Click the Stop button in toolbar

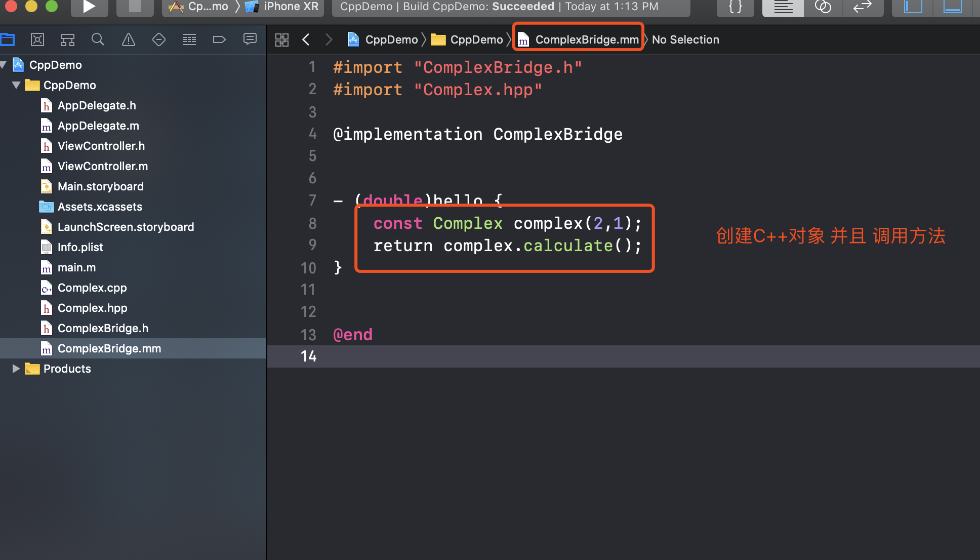click(135, 7)
